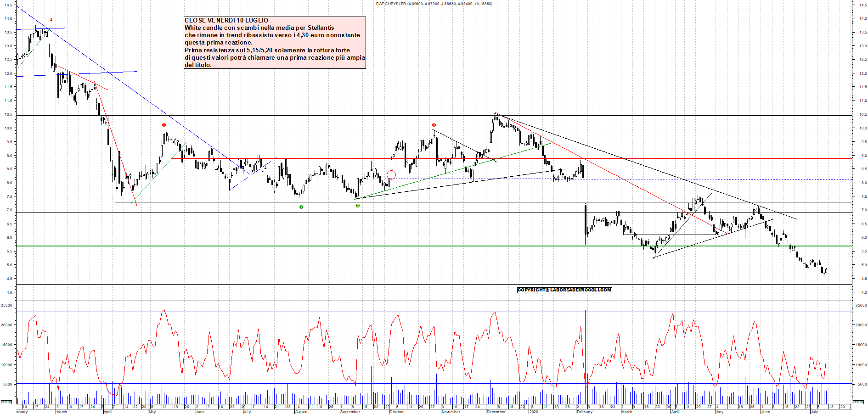This screenshot has width=868, height=414.
Task: Click the COPYRIGHT LABORSADEIPICCOLI.COM label
Action: click(564, 290)
